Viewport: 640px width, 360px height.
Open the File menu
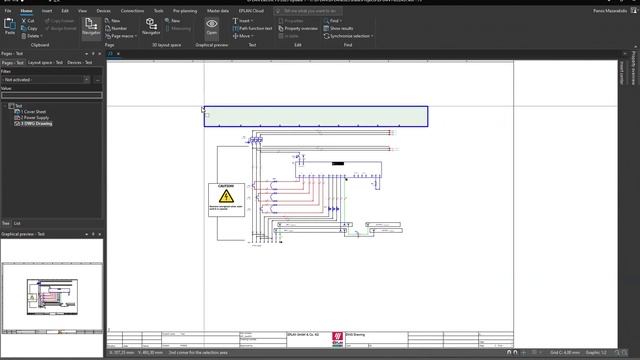[8, 11]
